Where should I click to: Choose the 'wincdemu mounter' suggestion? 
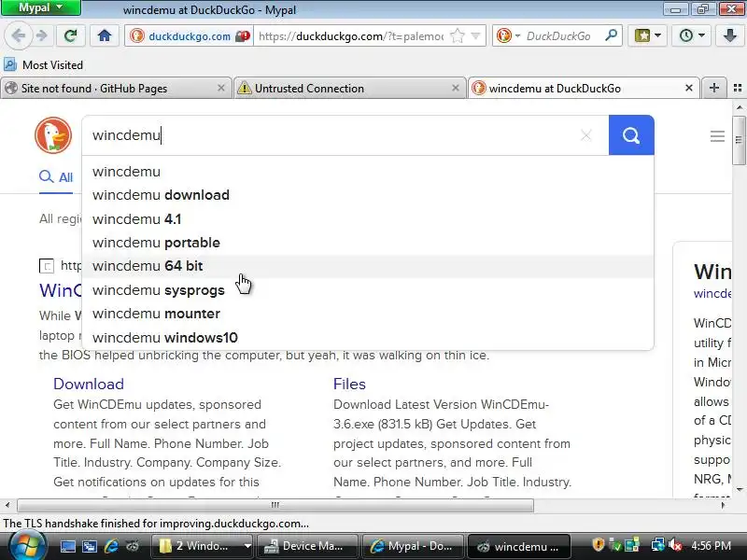368,314
